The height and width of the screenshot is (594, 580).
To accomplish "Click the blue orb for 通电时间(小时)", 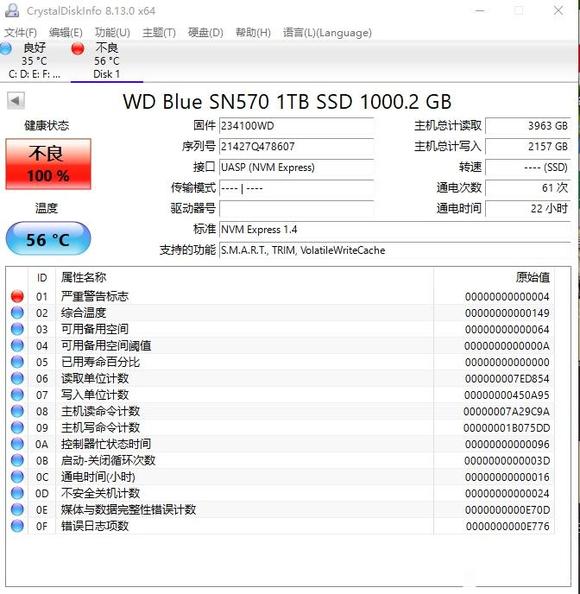I will point(17,477).
